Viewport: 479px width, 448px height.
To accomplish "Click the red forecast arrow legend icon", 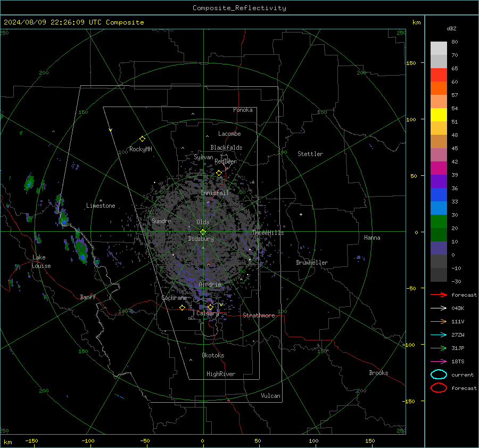I will (439, 295).
